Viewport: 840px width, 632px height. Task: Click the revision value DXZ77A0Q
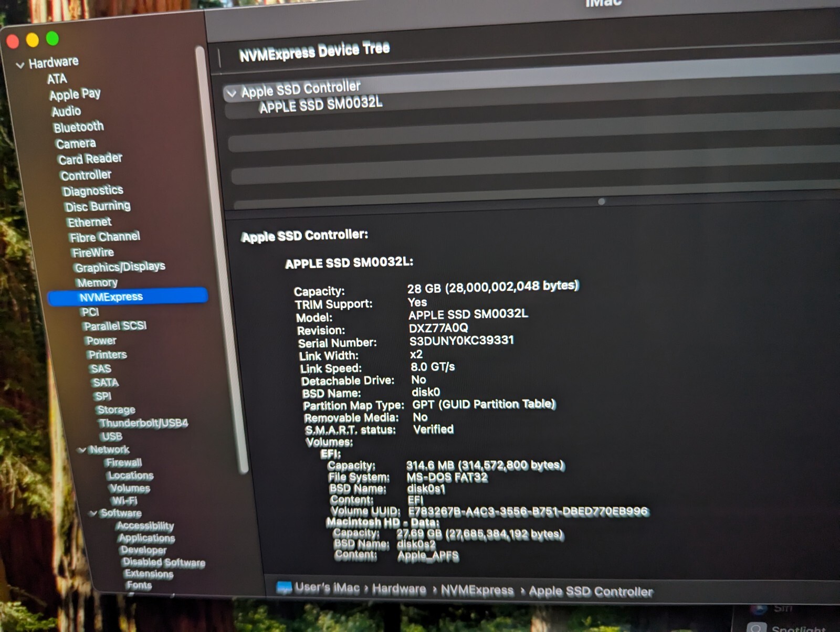[x=438, y=328]
